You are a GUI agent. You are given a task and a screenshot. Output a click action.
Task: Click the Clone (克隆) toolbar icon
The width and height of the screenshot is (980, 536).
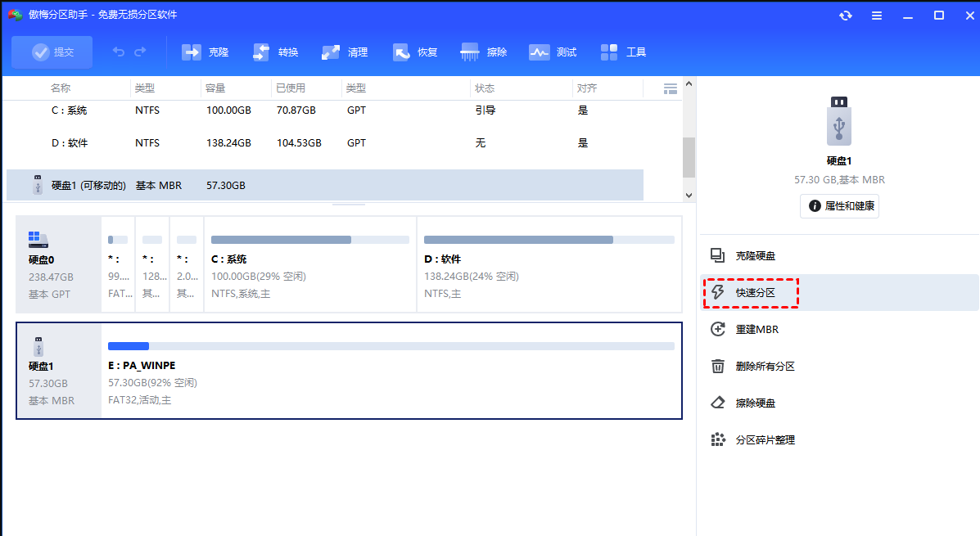point(192,52)
